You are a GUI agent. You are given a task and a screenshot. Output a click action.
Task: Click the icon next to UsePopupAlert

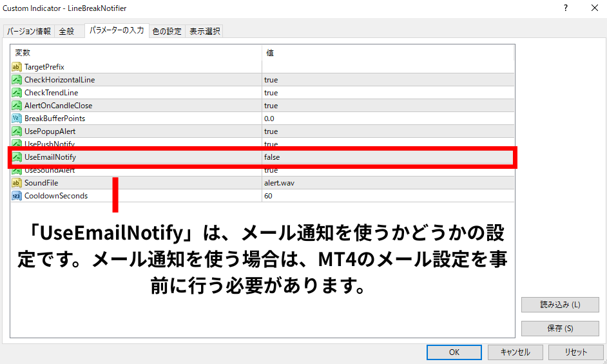(x=17, y=131)
